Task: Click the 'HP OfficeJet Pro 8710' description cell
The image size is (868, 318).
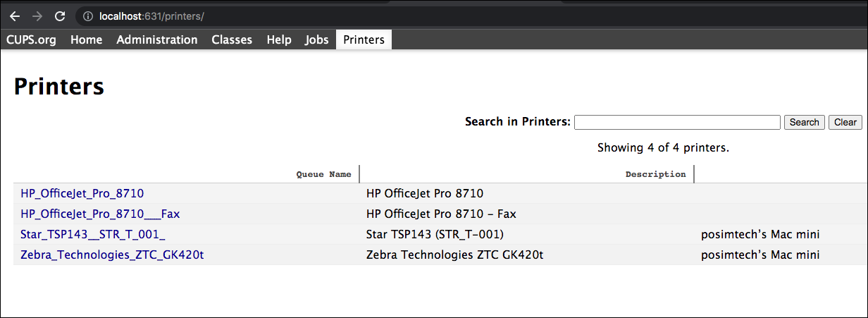Action: click(x=425, y=193)
